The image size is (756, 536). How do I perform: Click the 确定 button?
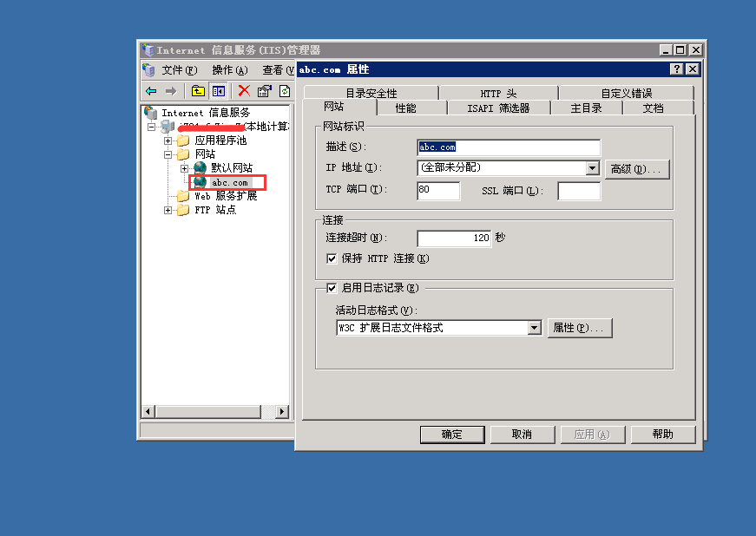(x=451, y=435)
